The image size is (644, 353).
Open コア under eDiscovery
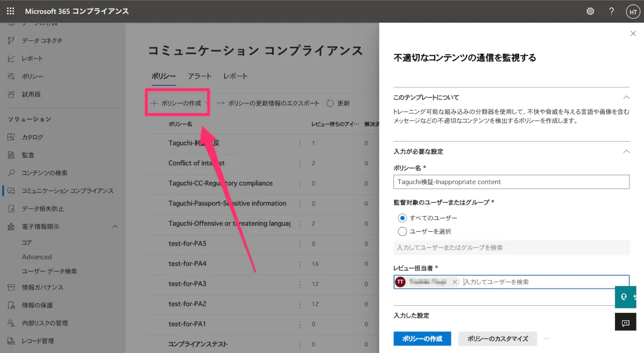pyautogui.click(x=27, y=243)
